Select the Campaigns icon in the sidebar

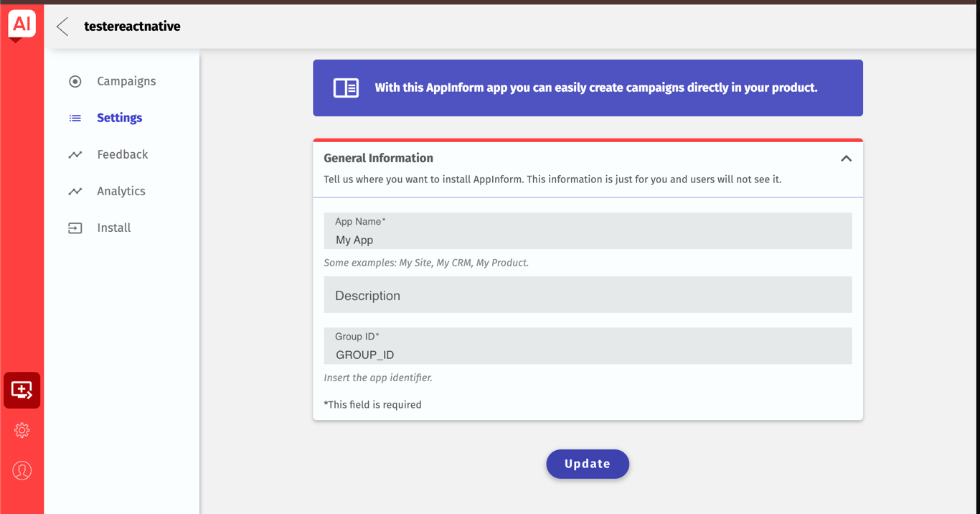click(75, 81)
